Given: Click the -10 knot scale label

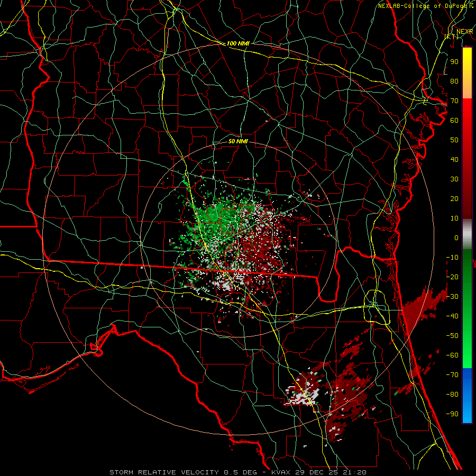Looking at the screenshot, I should click(452, 257).
